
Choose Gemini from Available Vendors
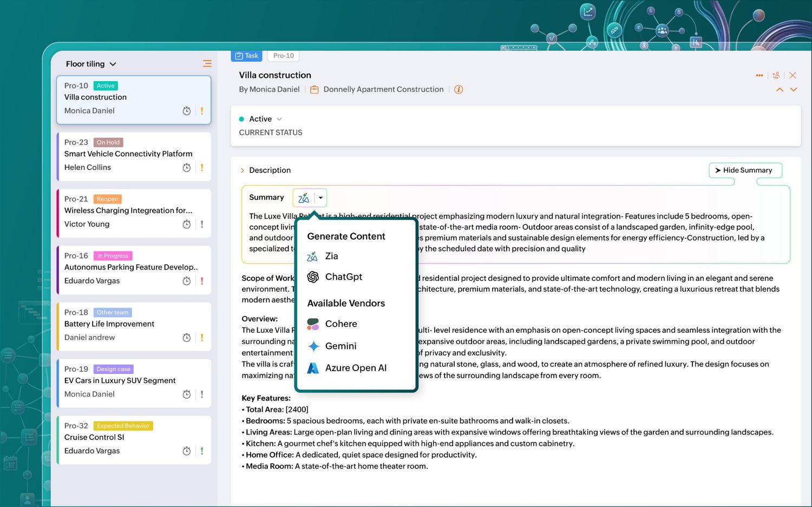pos(340,346)
